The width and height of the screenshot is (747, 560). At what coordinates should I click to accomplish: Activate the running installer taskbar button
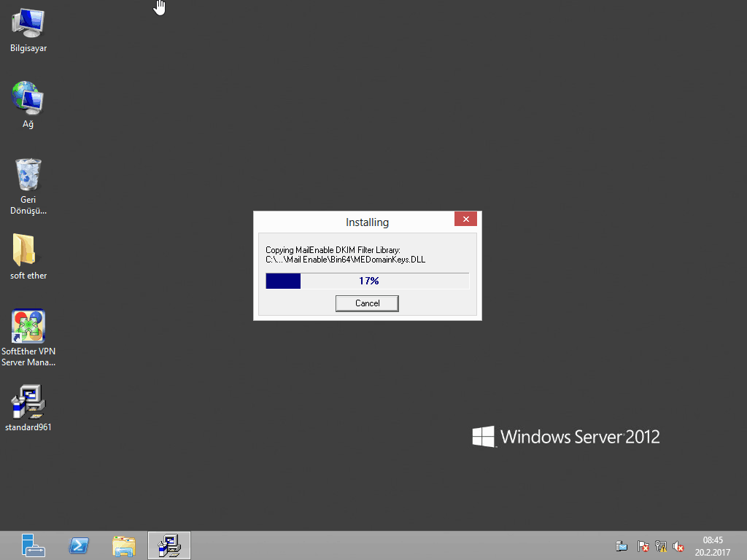coord(169,545)
